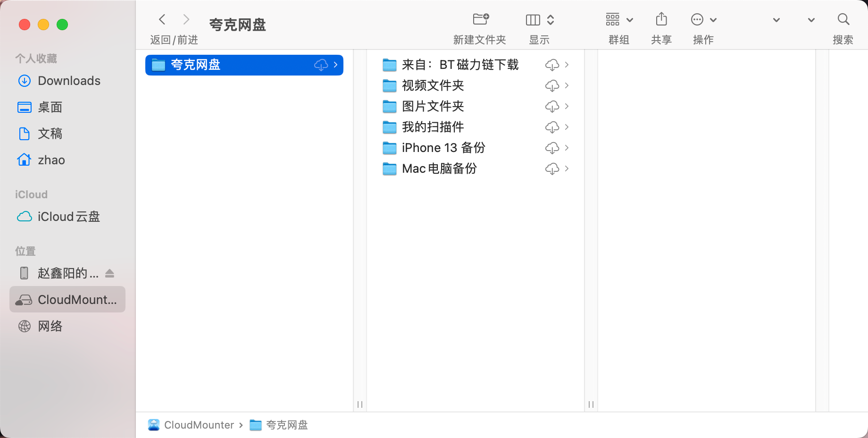Click cloud download icon on 夸克网盘 row
The image size is (868, 438).
coord(321,65)
